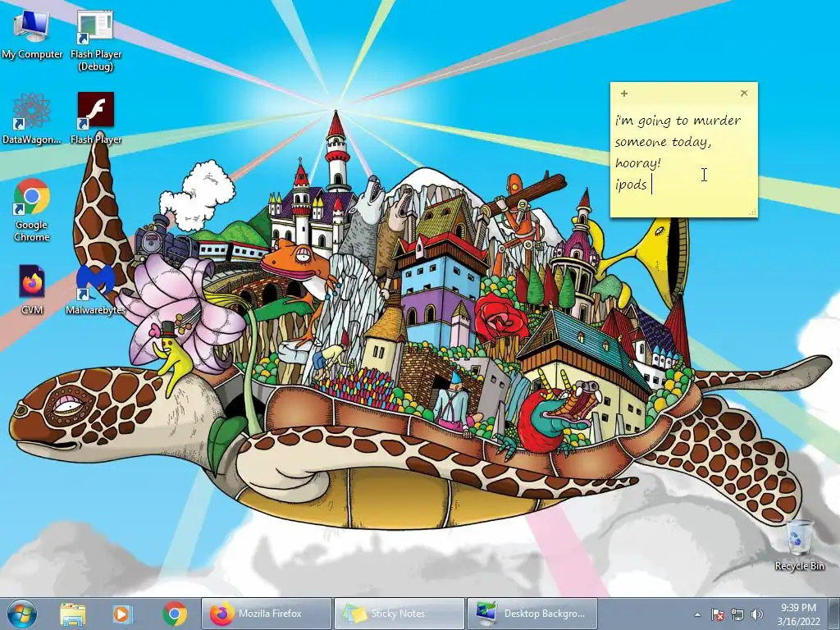840x630 pixels.
Task: Switch to the Sticky Notes taskbar button
Action: [x=399, y=614]
